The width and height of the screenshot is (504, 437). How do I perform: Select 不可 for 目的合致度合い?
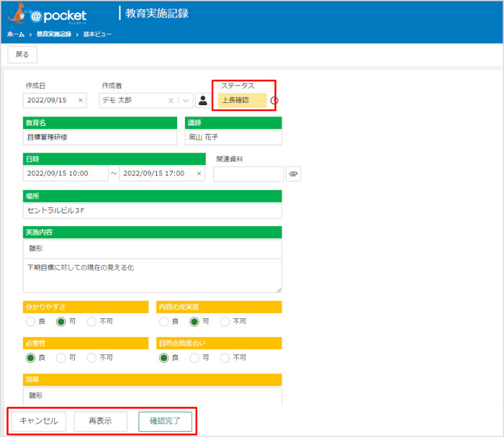point(225,358)
